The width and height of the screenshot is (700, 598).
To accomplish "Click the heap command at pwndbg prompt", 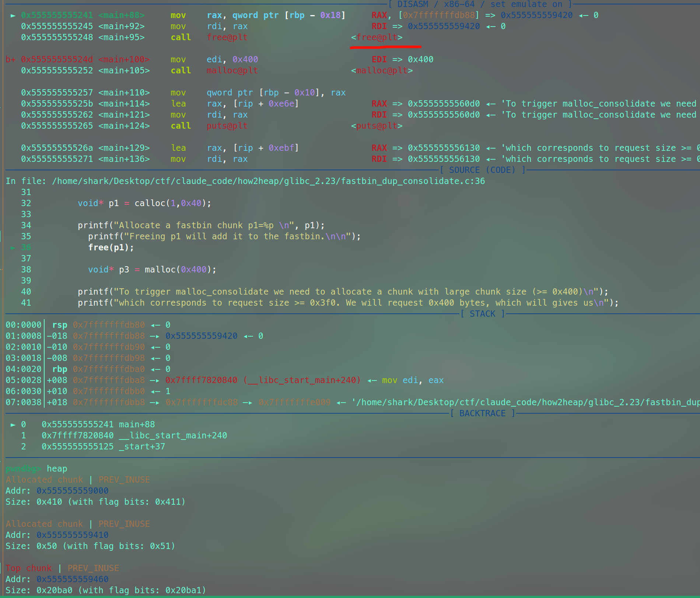I will [x=57, y=469].
